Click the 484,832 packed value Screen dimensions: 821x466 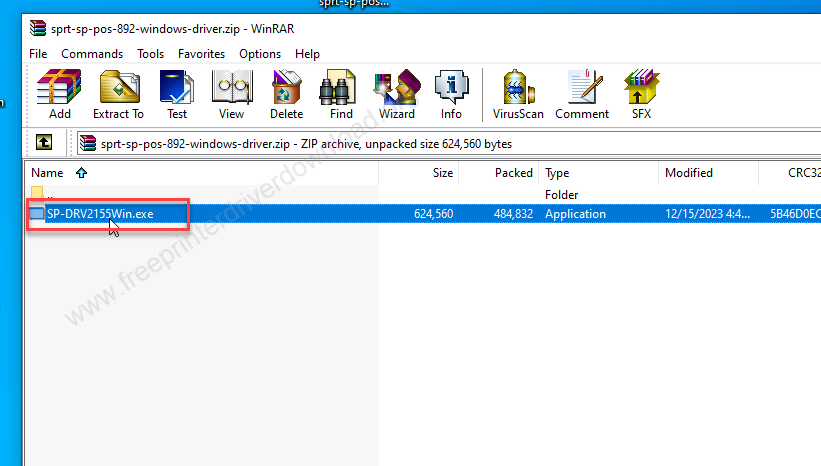(x=513, y=214)
